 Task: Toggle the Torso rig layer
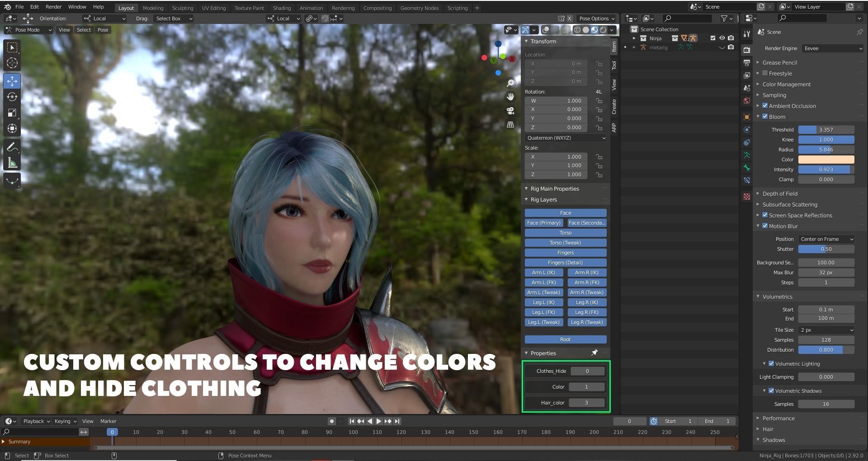click(566, 233)
